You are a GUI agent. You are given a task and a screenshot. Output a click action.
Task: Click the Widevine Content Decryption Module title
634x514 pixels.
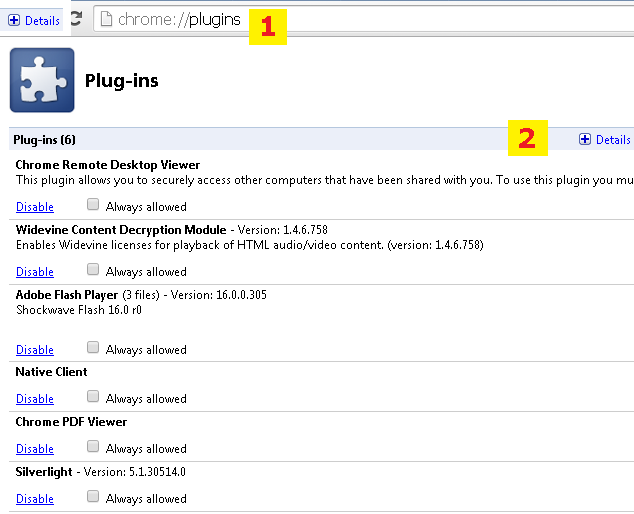[x=121, y=230]
